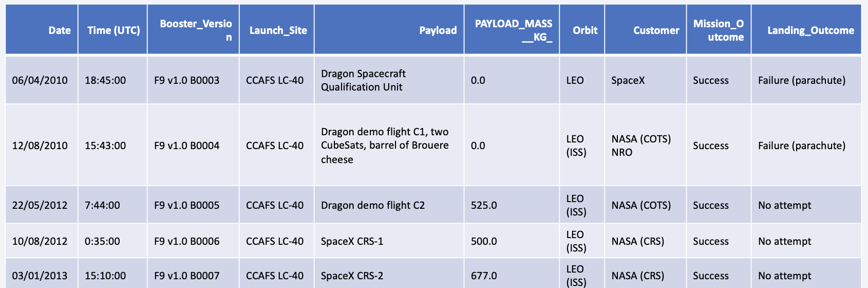Screen dimensions: 868x288
Task: Click the Landing_Outcome column header
Action: [810, 30]
